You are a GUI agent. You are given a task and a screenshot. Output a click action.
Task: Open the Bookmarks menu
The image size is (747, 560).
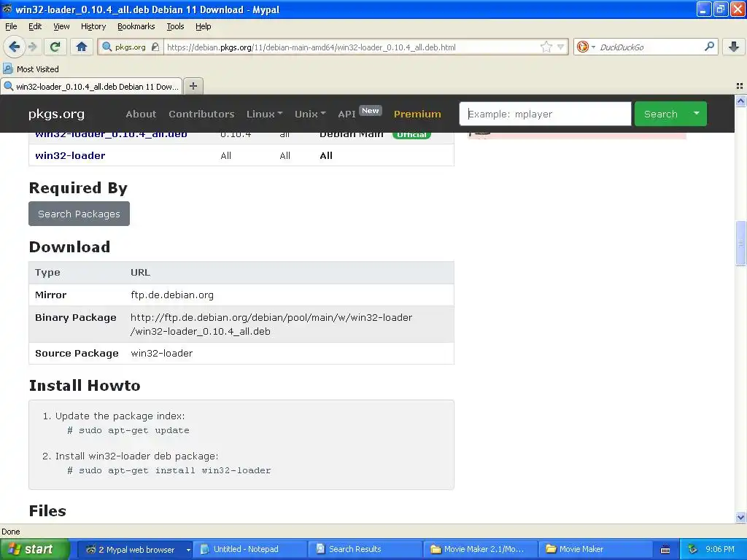pos(136,26)
